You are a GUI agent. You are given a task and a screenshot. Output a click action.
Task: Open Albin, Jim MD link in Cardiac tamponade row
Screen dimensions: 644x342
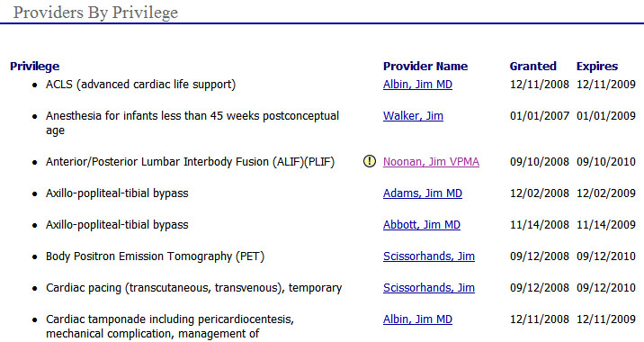(417, 319)
